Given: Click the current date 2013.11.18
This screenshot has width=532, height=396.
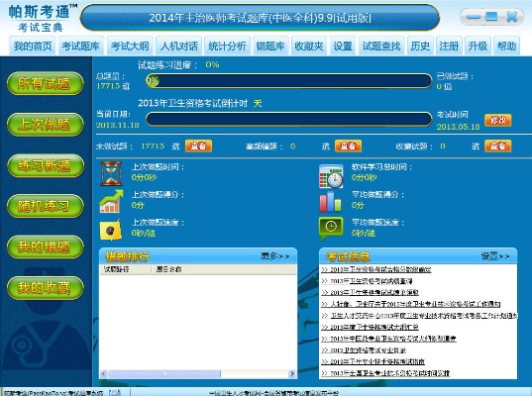Looking at the screenshot, I should click(118, 125).
